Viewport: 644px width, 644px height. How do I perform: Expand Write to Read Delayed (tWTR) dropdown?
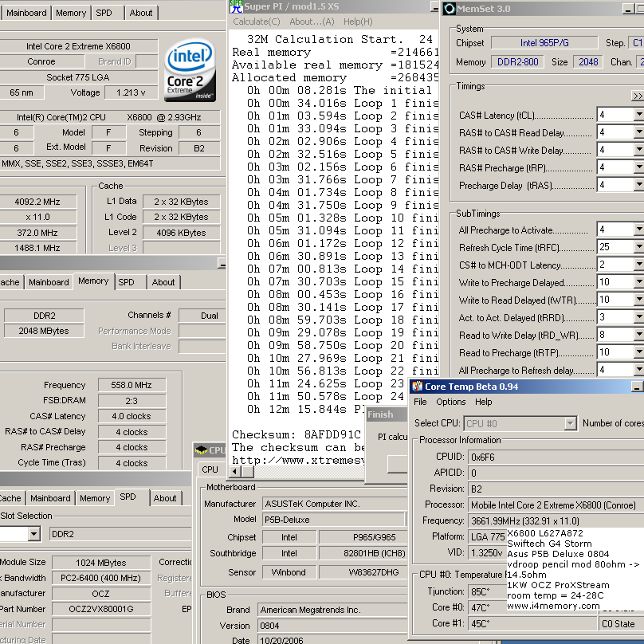pos(639,300)
